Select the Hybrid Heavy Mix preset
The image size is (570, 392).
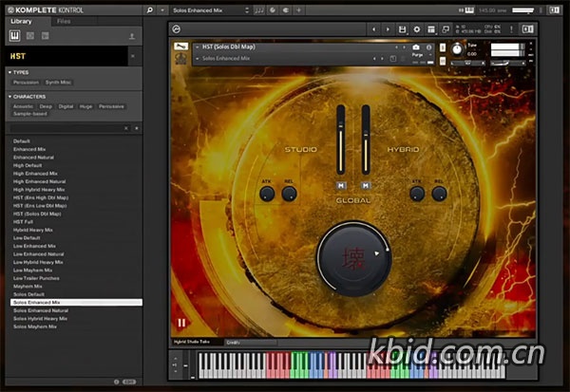32,230
